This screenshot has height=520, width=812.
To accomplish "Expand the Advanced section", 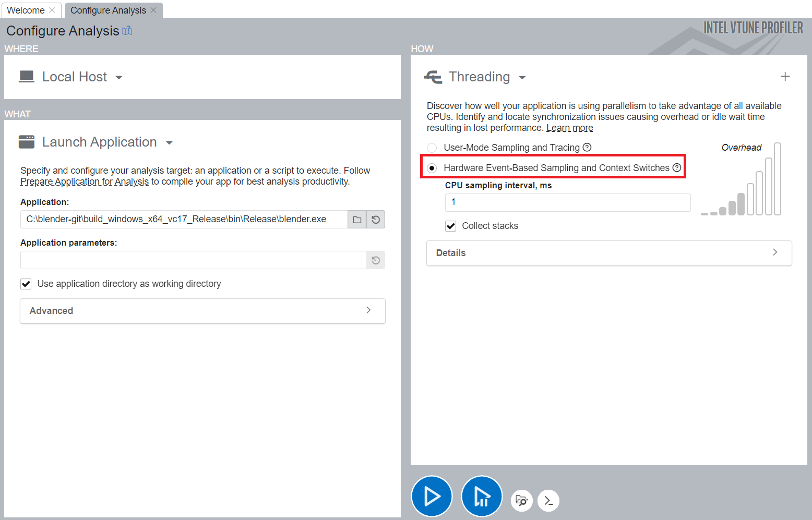I will tap(202, 311).
